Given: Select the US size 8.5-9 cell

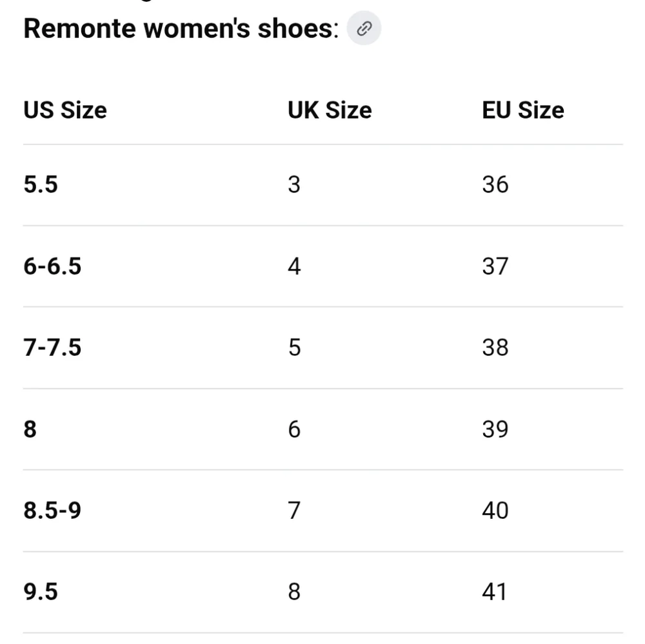Looking at the screenshot, I should 52,511.
